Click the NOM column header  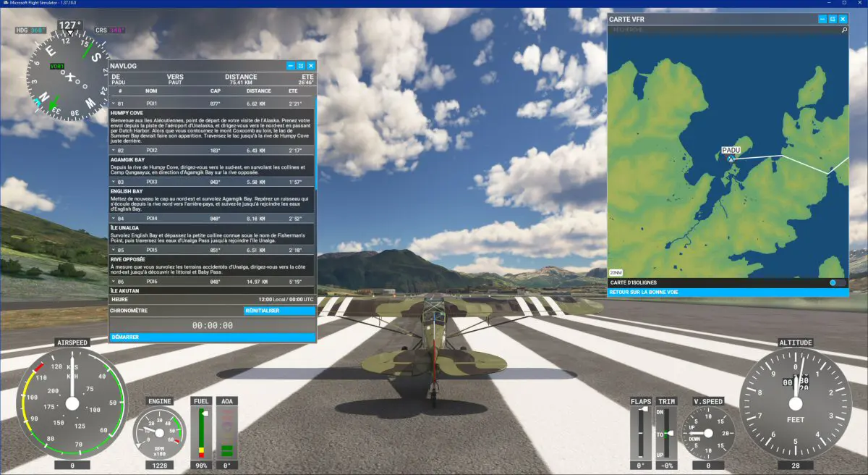(x=151, y=91)
